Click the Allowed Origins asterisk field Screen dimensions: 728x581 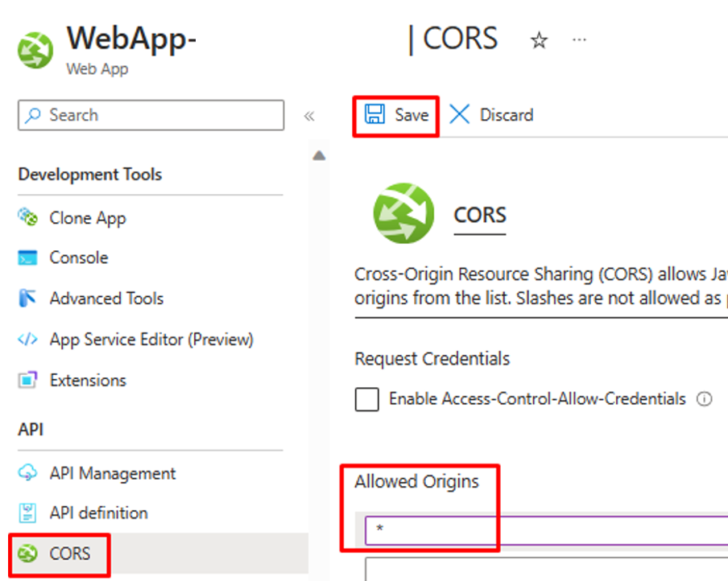pos(547,530)
